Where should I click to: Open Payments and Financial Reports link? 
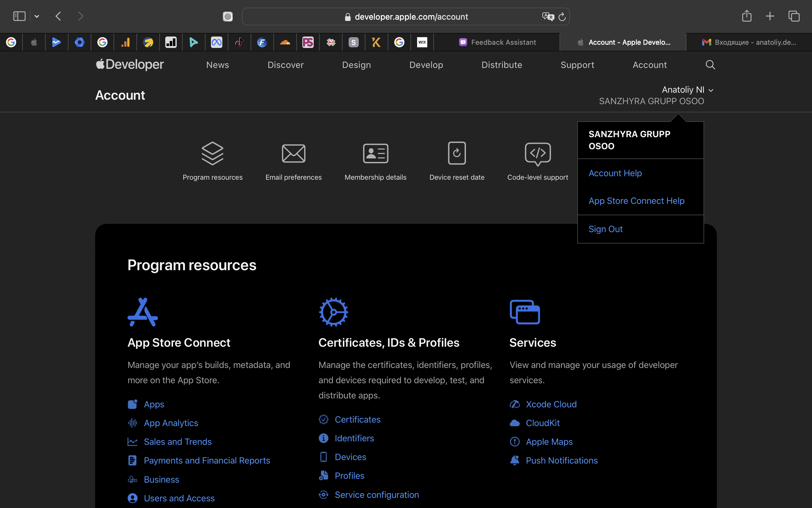(x=207, y=460)
